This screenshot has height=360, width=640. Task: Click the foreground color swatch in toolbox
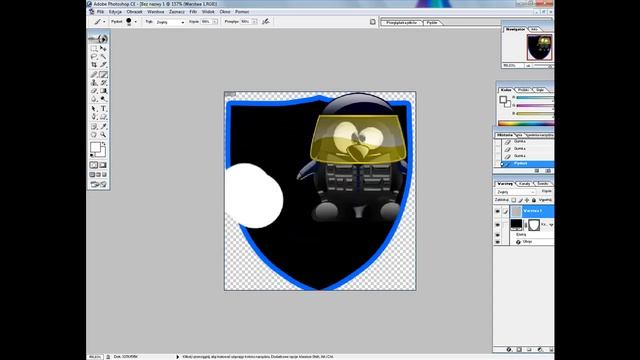[96, 147]
